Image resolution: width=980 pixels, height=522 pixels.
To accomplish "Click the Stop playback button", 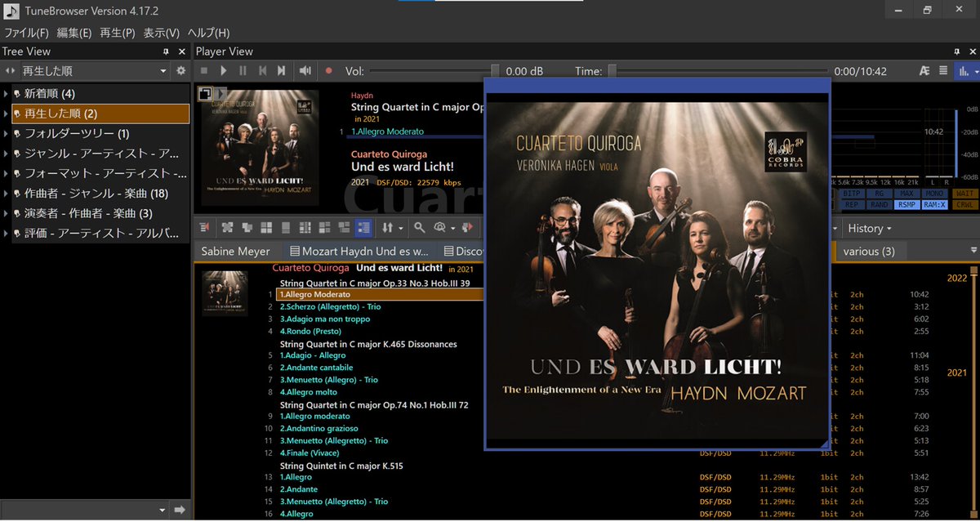I will click(204, 71).
